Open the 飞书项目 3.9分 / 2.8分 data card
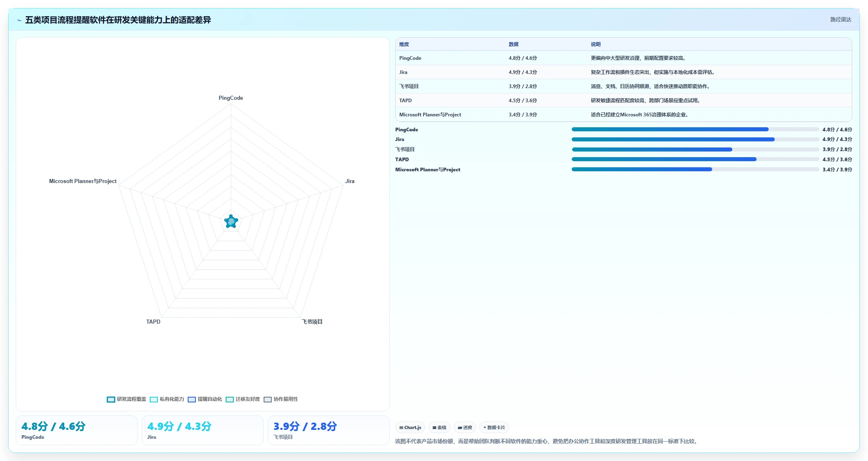Image resolution: width=868 pixels, height=461 pixels. 329,430
